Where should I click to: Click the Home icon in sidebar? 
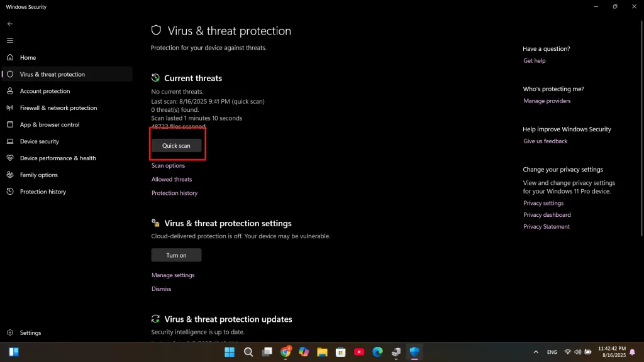coord(10,57)
